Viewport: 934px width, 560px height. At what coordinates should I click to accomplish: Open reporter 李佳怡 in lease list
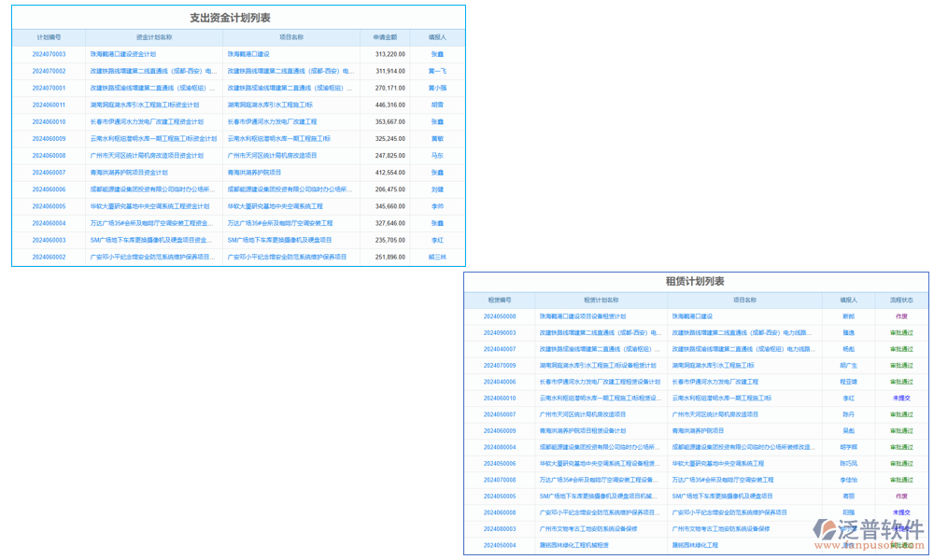[848, 481]
